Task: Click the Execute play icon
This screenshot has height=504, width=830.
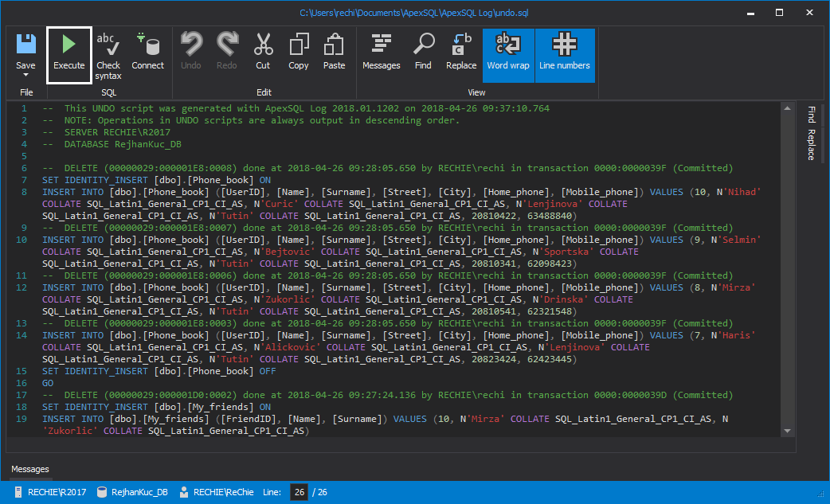Action: [x=69, y=45]
